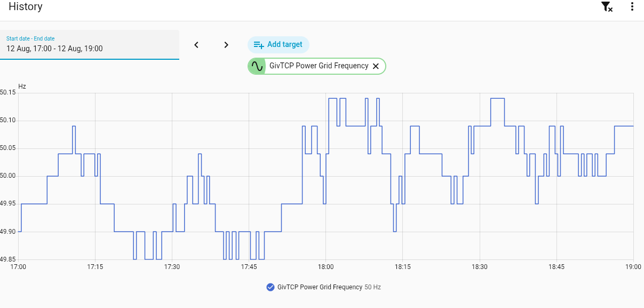This screenshot has height=308, width=644.
Task: Click the 18:00 time axis label
Action: 325,267
